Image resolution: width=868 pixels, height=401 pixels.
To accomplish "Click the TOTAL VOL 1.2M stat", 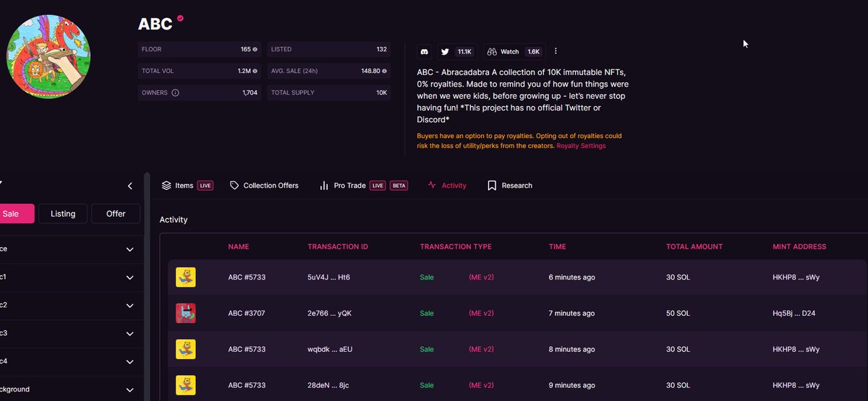I will 200,72.
